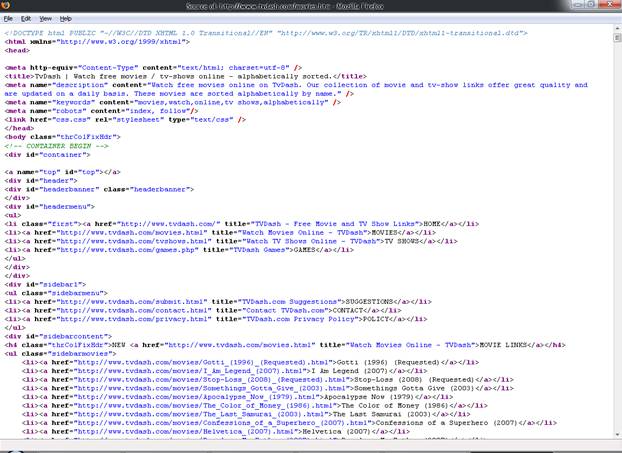Click the I Am Legend (2007) line

pos(225,371)
